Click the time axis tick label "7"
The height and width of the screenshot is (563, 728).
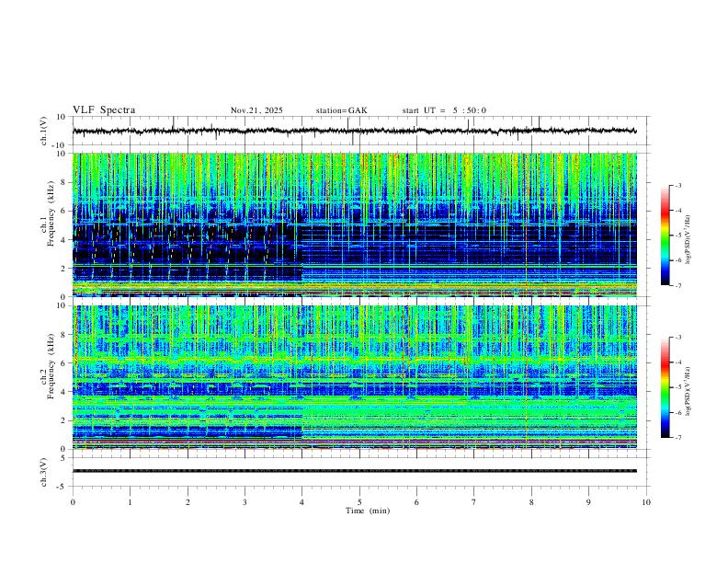(x=474, y=502)
